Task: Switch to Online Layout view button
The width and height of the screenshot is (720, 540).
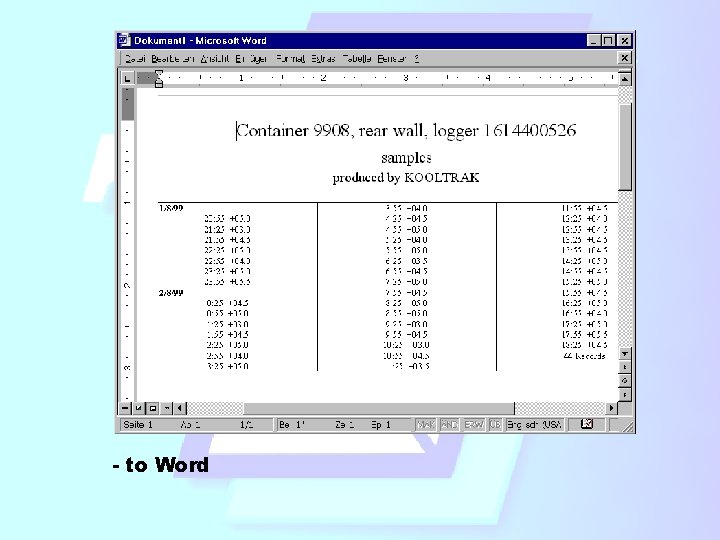Action: pos(139,408)
